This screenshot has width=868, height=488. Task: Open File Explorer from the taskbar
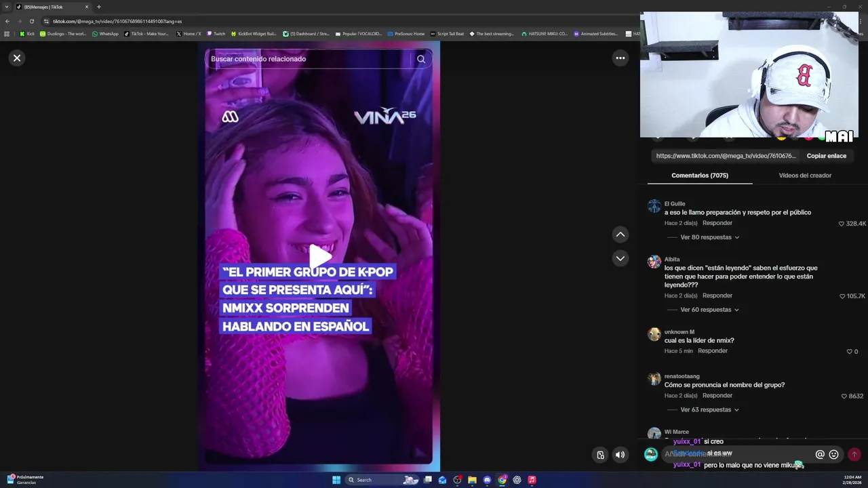pyautogui.click(x=472, y=480)
